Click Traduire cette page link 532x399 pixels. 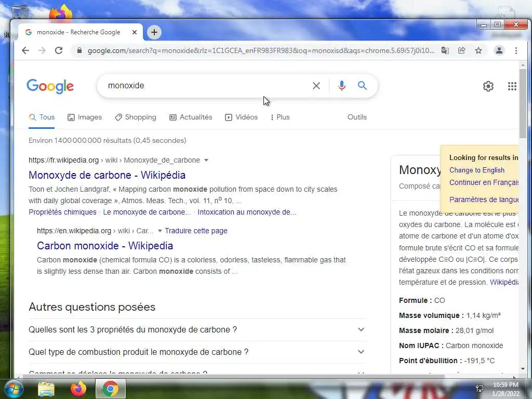coord(196,231)
